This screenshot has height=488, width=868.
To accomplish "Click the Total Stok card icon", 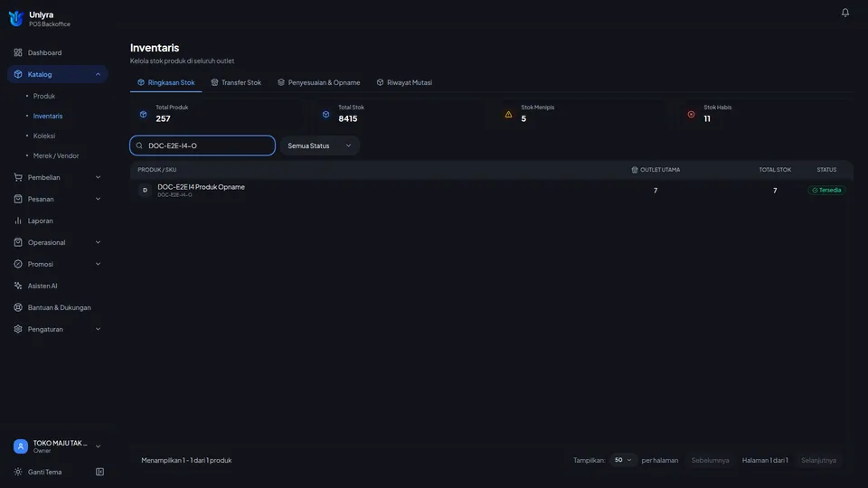I will 326,114.
